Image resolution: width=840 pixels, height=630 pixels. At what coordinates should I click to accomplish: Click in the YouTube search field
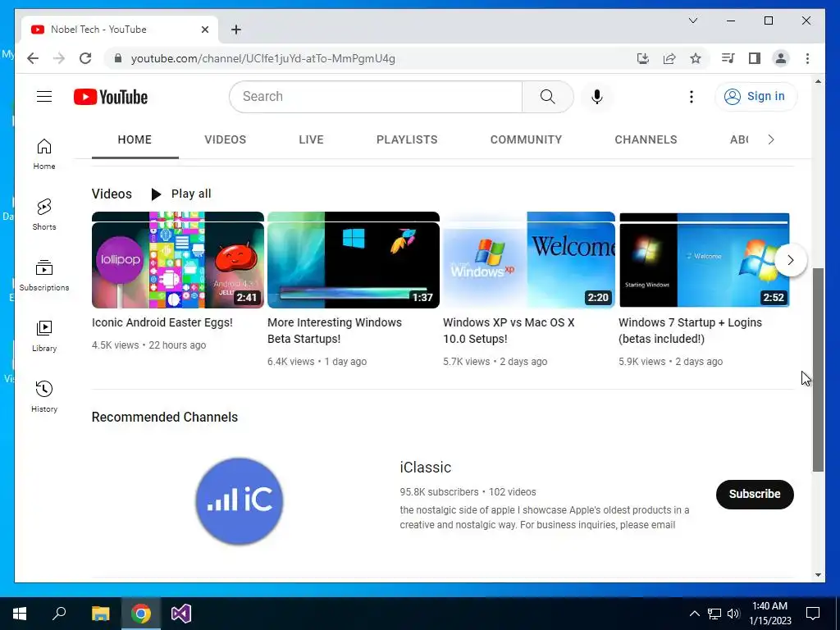(x=375, y=97)
